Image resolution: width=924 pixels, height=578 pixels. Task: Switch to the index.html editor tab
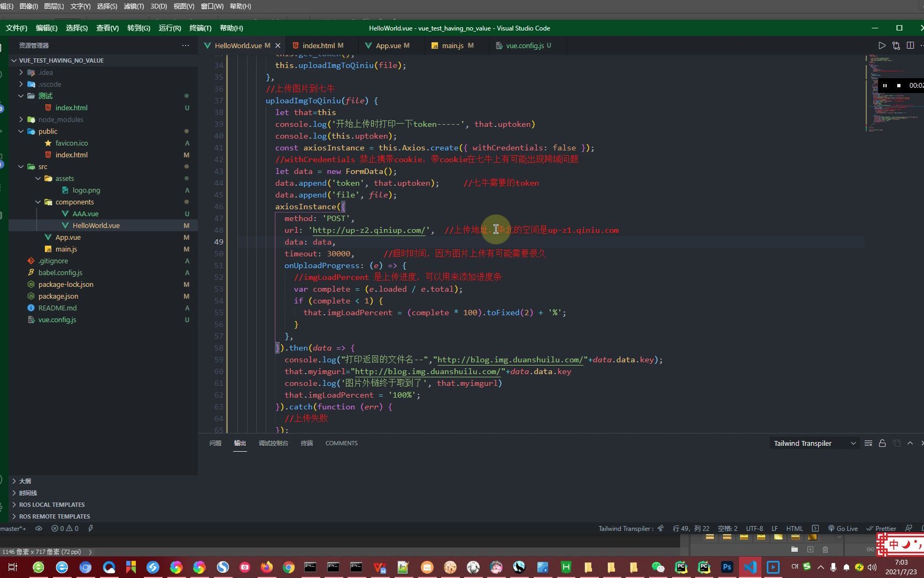click(x=321, y=45)
